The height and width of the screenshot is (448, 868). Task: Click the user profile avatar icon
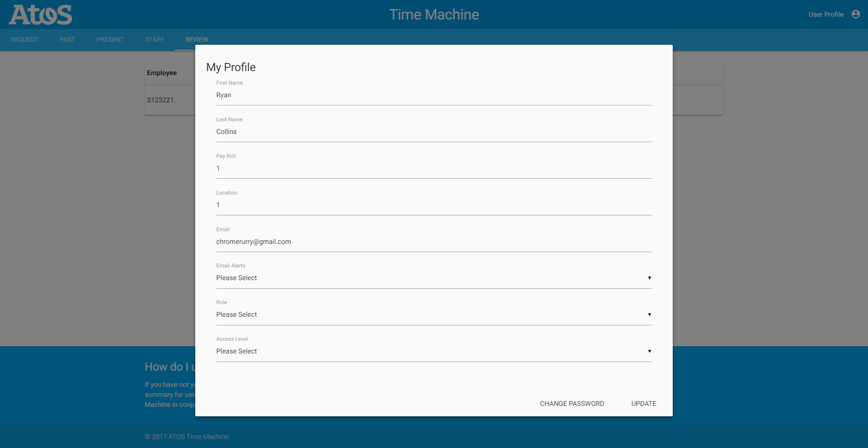(855, 14)
